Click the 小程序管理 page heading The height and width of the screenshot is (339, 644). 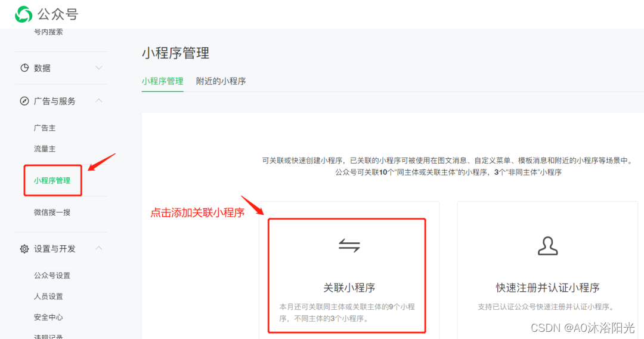click(176, 53)
